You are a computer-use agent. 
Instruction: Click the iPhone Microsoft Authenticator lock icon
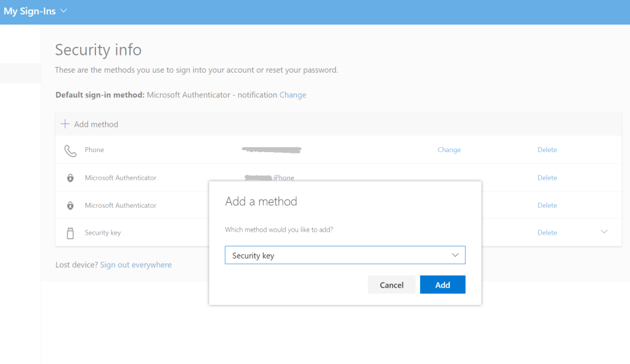(x=70, y=178)
